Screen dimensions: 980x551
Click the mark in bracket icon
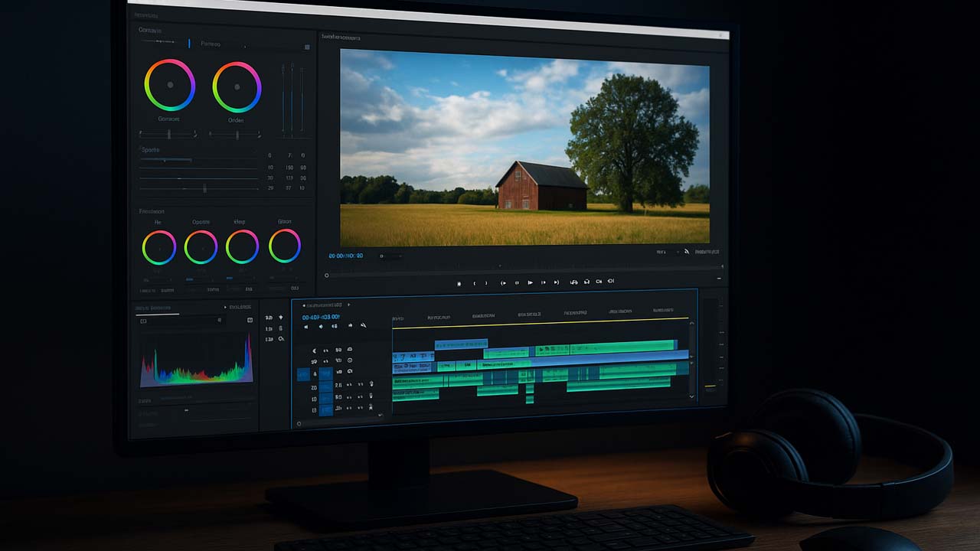[x=475, y=283]
